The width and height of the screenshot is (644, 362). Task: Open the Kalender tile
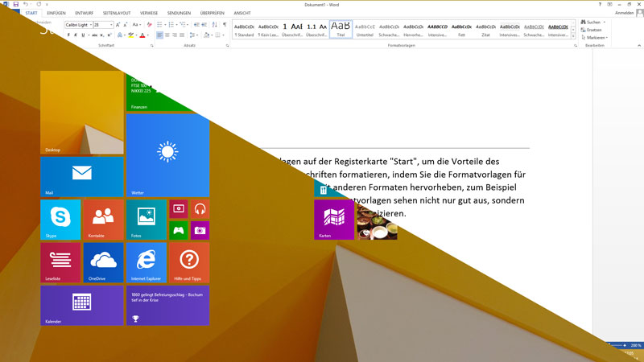[82, 306]
